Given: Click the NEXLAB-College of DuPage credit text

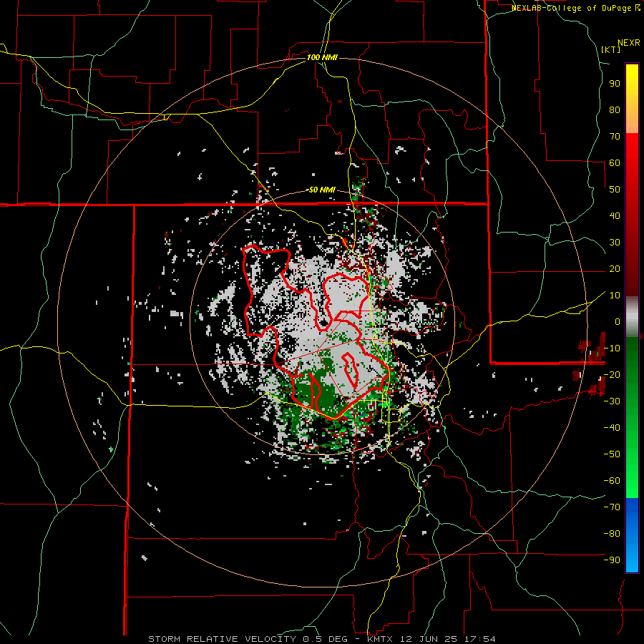Looking at the screenshot, I should click(572, 8).
